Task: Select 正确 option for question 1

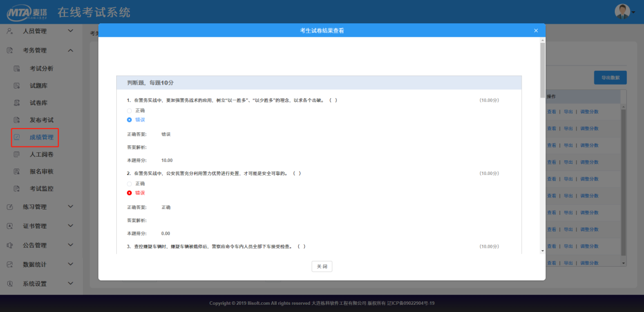Action: click(x=129, y=110)
